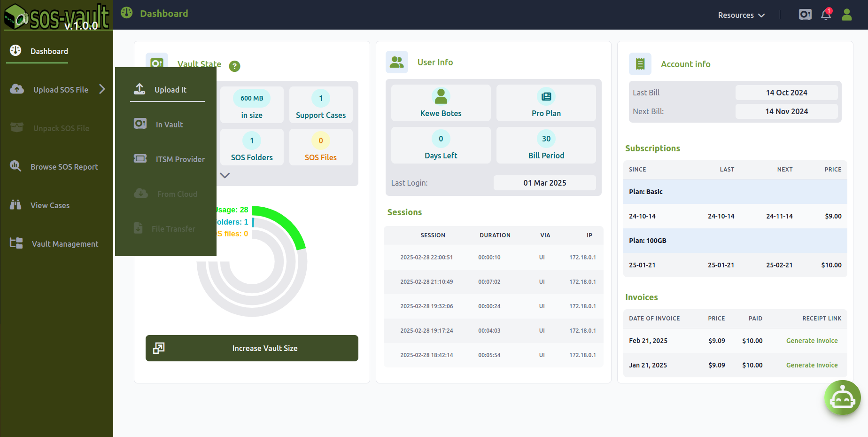Viewport: 868px width, 437px height.
Task: Choose ITSM Provider from the submenu
Action: point(169,159)
